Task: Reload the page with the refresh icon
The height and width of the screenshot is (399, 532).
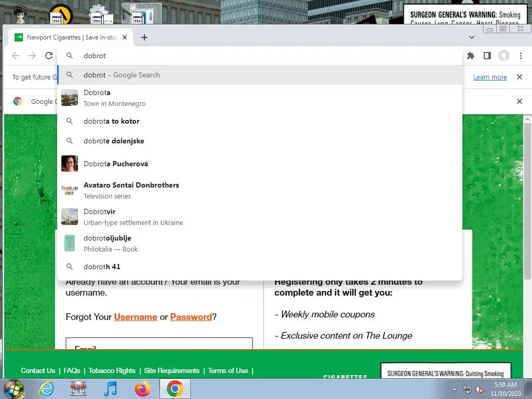Action: tap(49, 56)
